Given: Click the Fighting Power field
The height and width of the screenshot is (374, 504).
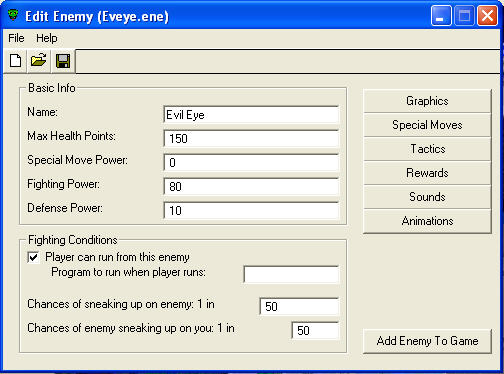Looking at the screenshot, I should click(251, 187).
